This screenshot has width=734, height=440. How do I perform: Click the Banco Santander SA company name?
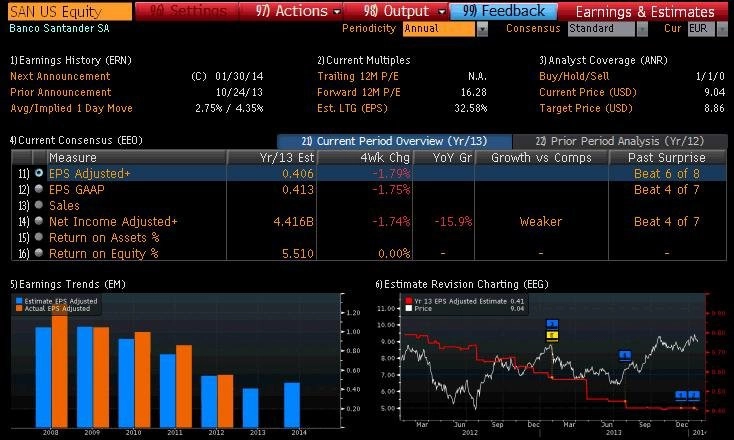click(59, 29)
